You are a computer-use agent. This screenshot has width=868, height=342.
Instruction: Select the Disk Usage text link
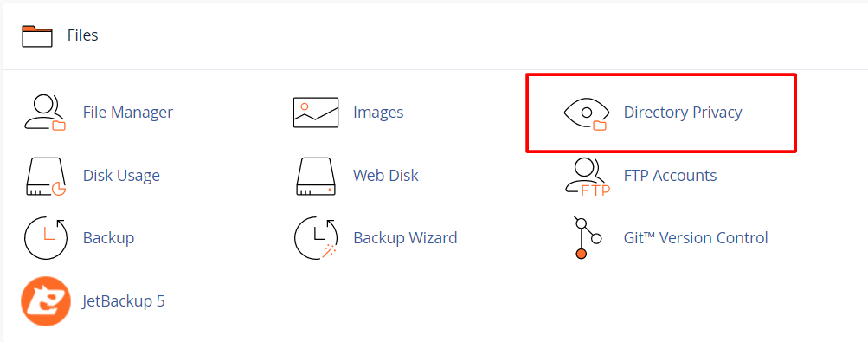click(x=121, y=176)
